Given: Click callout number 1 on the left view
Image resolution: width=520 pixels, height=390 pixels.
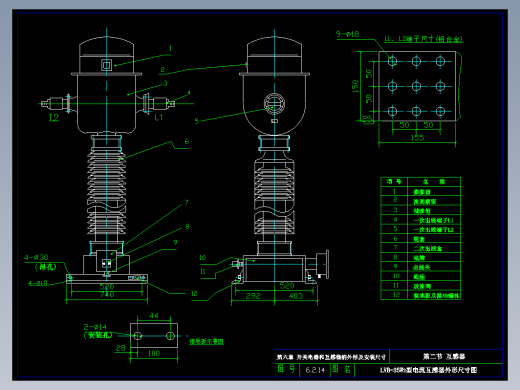Looking at the screenshot, I should tap(170, 48).
